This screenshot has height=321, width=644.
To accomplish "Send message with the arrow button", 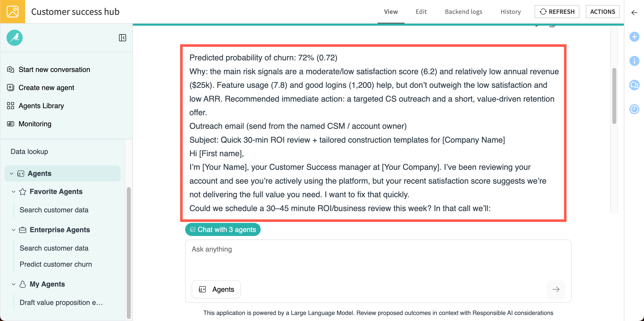I will [556, 289].
